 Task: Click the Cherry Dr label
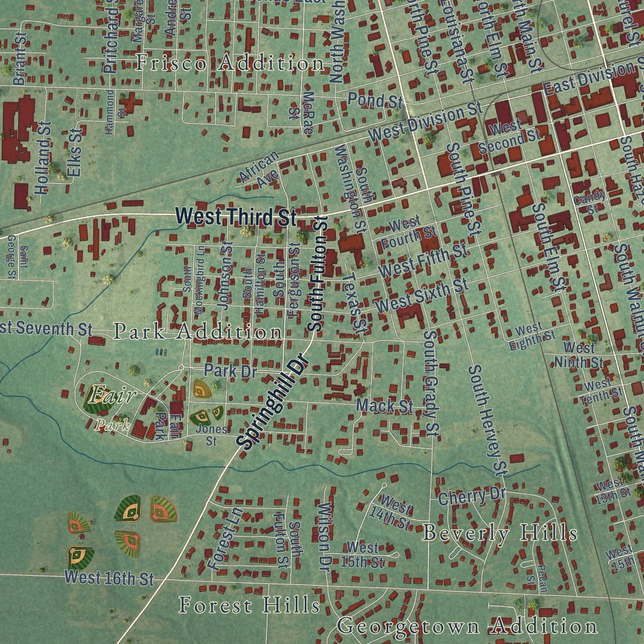click(x=472, y=496)
